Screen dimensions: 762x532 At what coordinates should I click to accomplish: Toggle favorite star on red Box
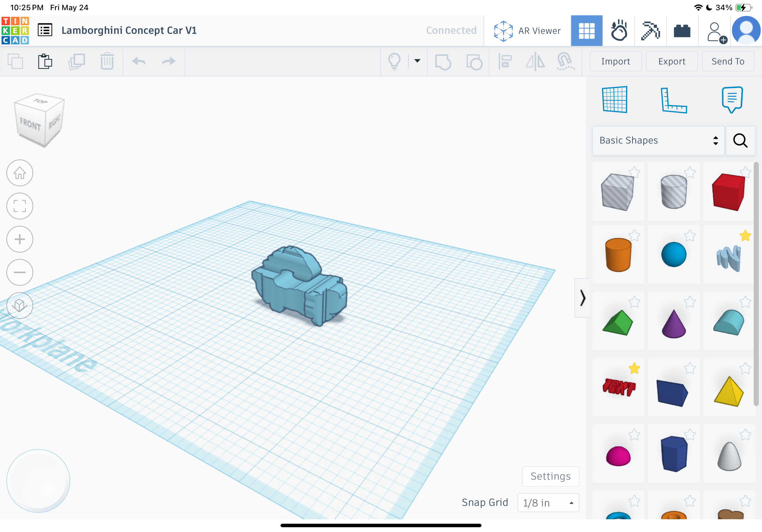tap(745, 172)
